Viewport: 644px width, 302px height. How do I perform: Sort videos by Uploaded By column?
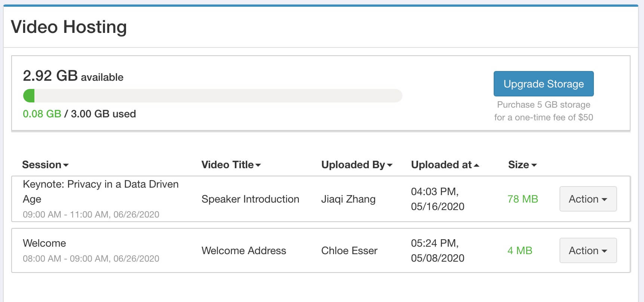356,165
